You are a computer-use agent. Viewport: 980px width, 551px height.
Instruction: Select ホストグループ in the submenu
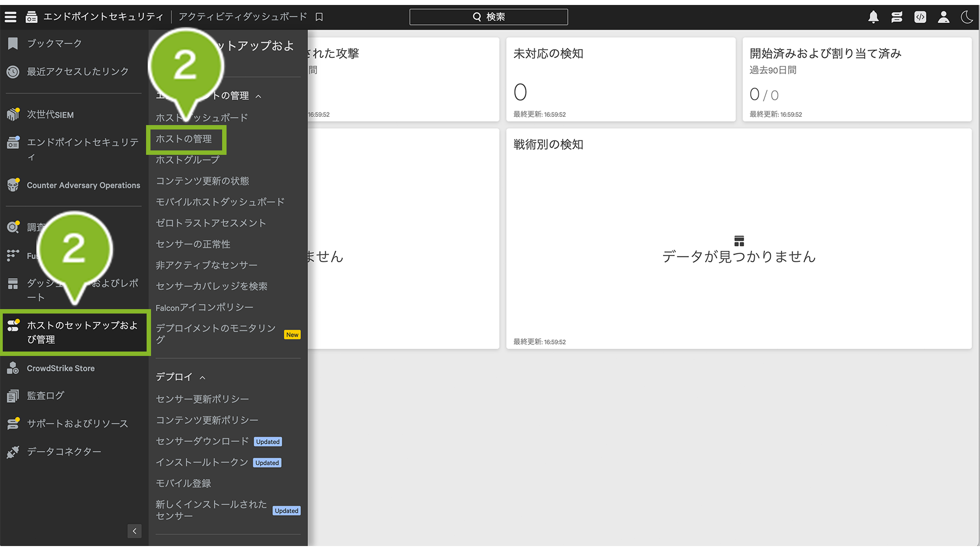click(x=187, y=160)
